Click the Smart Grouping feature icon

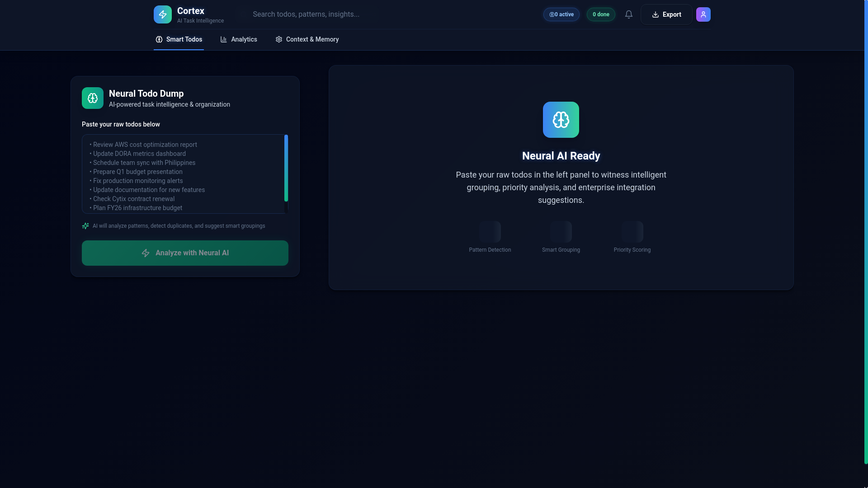(561, 232)
